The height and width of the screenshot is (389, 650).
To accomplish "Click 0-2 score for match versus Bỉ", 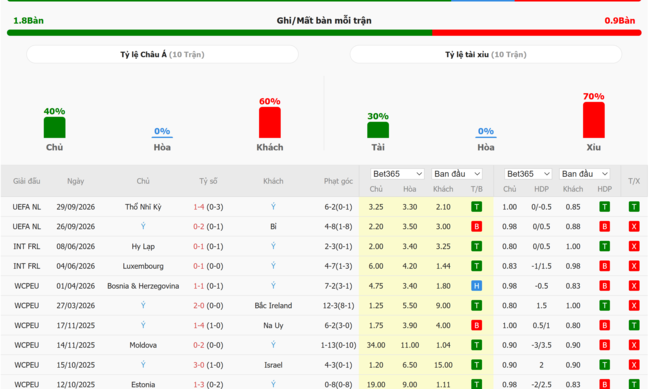I will click(x=199, y=226).
